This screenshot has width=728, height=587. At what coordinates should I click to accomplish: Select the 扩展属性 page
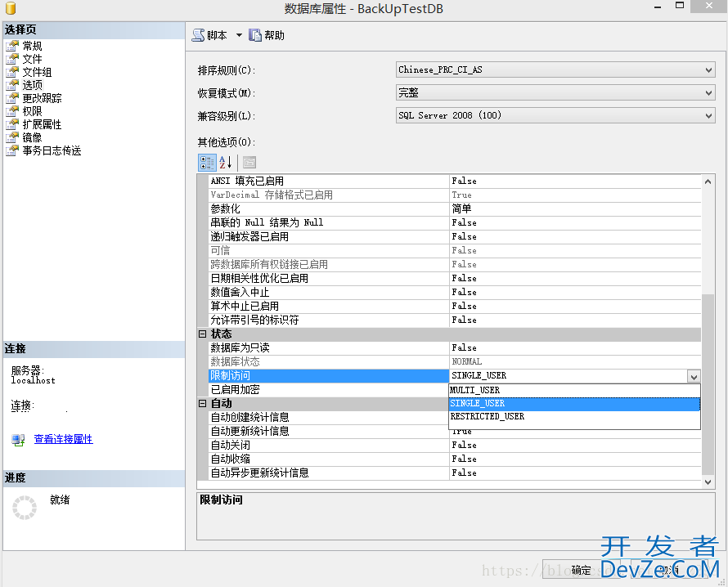tap(42, 124)
